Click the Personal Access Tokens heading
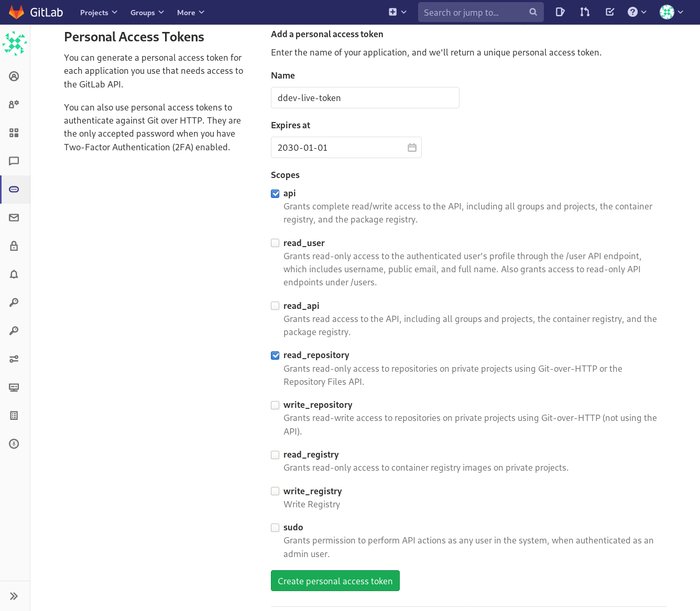700x611 pixels. point(134,37)
